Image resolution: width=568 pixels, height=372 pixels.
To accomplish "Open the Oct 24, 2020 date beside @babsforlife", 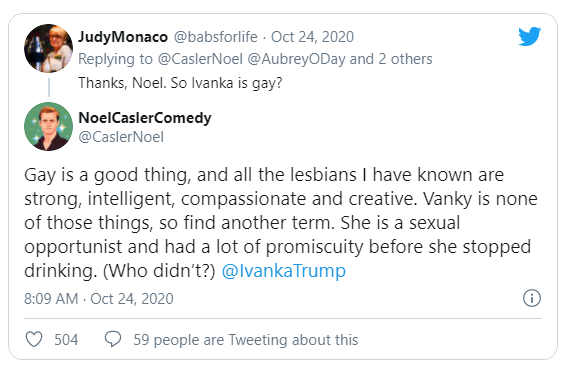I will (x=312, y=37).
